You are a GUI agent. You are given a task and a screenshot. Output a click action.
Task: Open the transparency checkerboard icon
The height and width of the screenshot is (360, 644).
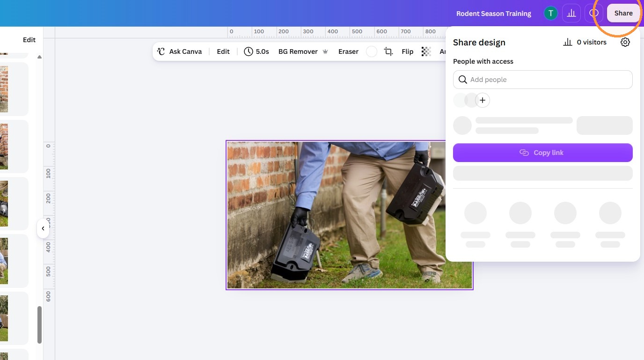(x=426, y=51)
